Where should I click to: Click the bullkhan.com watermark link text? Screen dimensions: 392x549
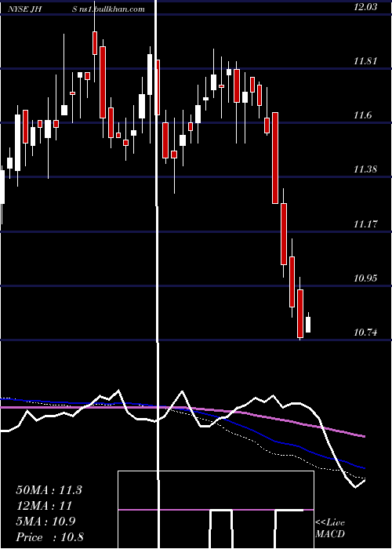tap(108, 9)
